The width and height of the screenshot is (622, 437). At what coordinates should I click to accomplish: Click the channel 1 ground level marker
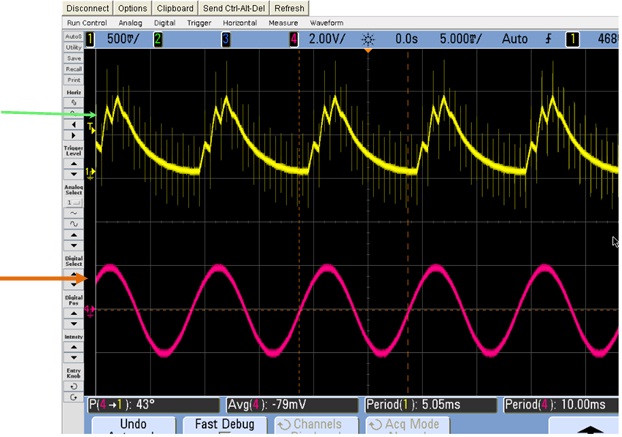point(90,173)
